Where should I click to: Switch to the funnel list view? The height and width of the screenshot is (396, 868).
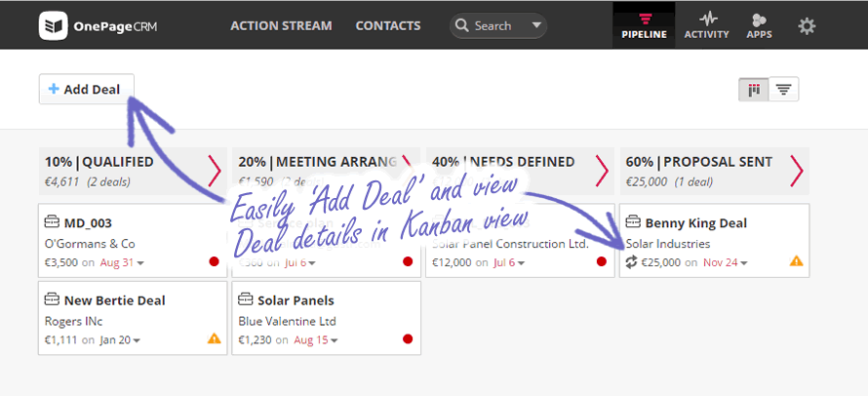[783, 89]
